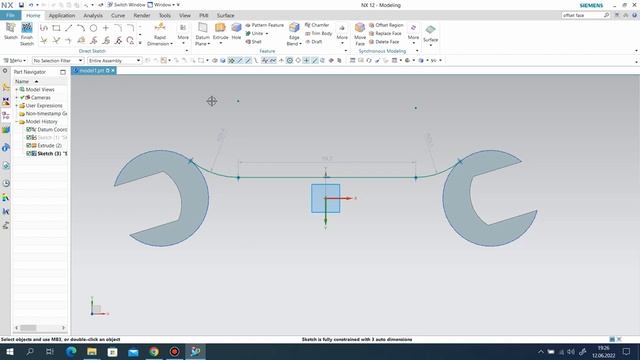Open Reuse Library in resource bar
This screenshot has height=360, width=640.
6,130
